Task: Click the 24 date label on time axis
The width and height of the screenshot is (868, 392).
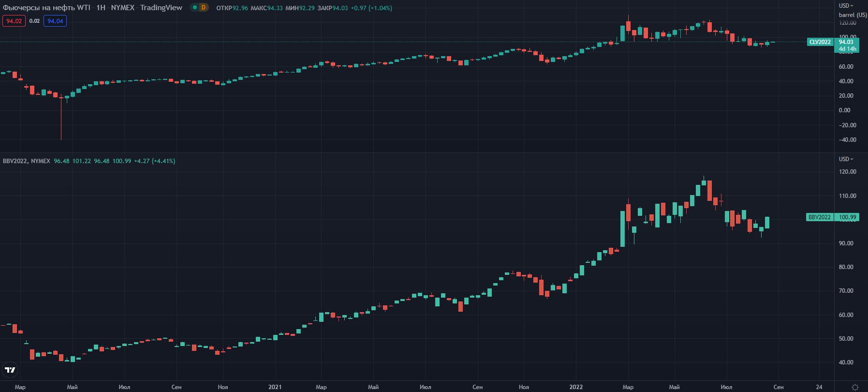Action: (819, 387)
